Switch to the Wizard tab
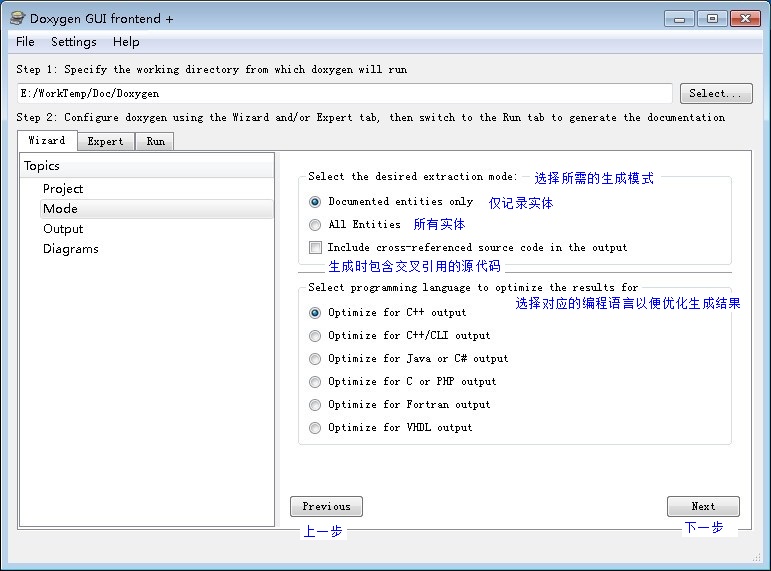The height and width of the screenshot is (571, 771). pos(47,141)
